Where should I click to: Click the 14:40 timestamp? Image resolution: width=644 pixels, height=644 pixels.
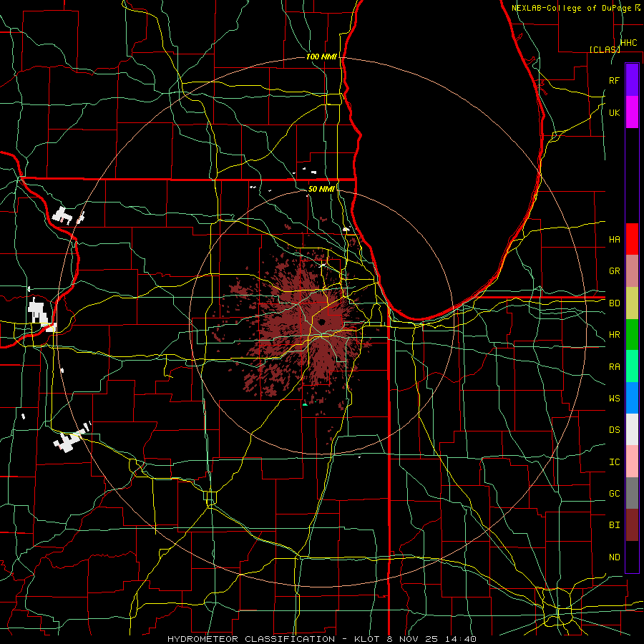[x=461, y=639]
